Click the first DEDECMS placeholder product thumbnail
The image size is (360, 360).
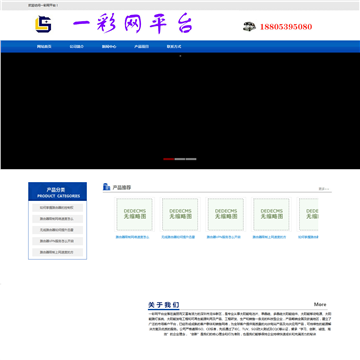point(134,214)
